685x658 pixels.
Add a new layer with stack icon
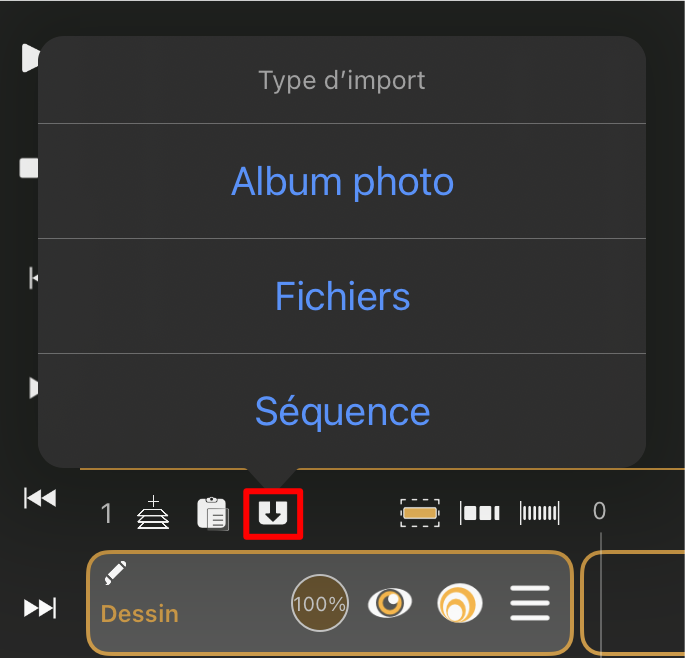[x=153, y=512]
